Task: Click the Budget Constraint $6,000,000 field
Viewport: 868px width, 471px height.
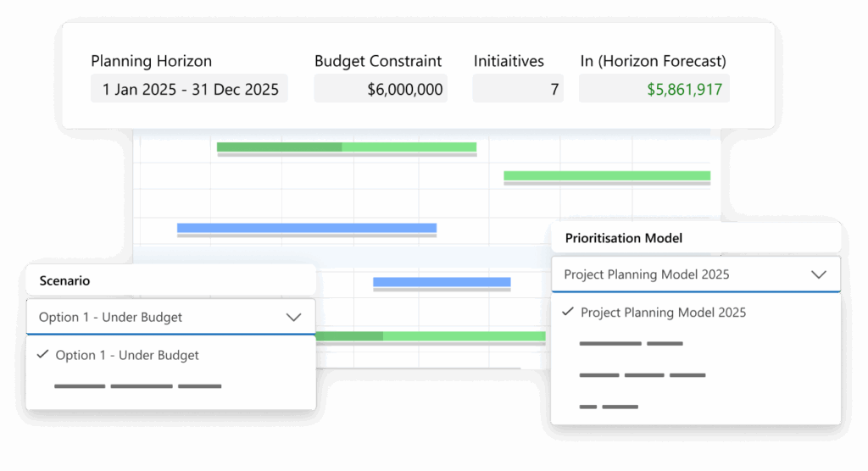Action: [381, 89]
